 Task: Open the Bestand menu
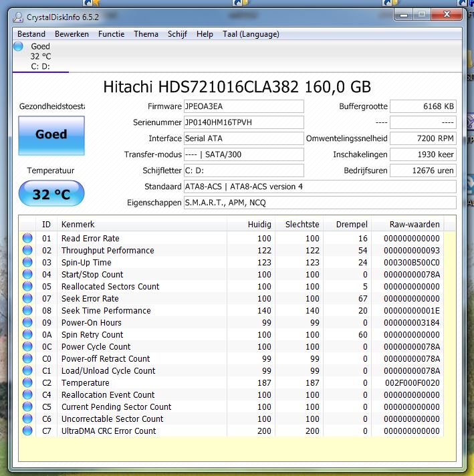[31, 34]
